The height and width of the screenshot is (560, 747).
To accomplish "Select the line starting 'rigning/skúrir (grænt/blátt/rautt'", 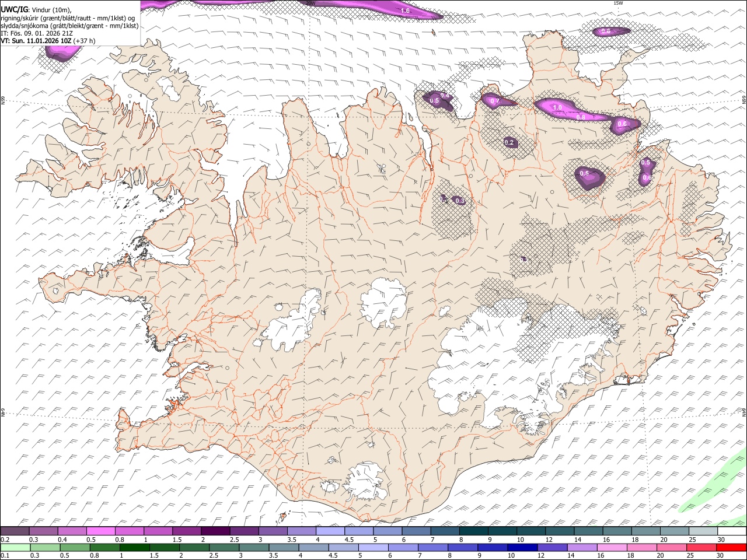I will tap(68, 18).
